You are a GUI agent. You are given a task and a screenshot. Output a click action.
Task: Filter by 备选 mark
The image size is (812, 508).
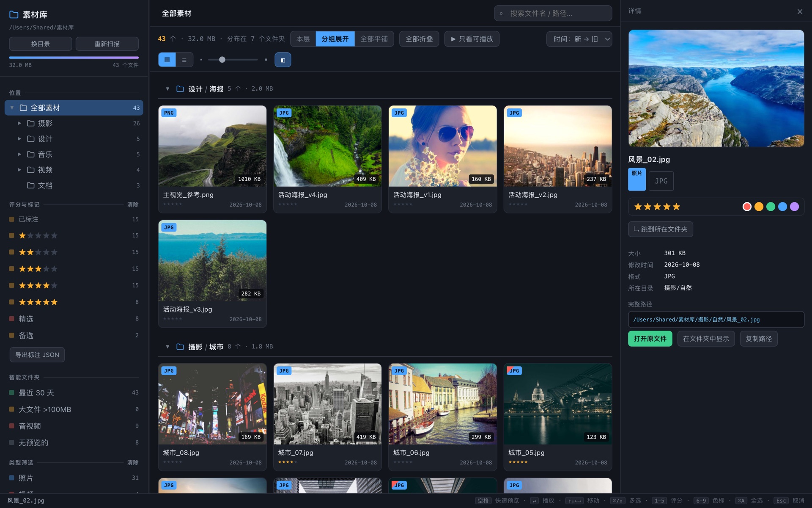tap(74, 335)
